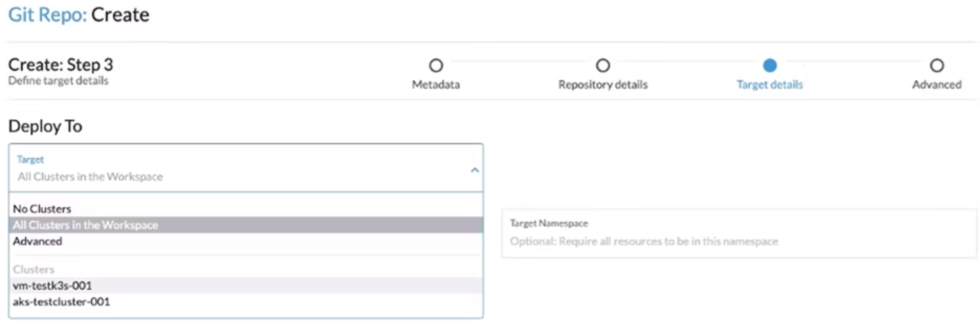Choose the aks-testcluster-001 cluster
This screenshot has height=332, width=980.
pyautogui.click(x=61, y=302)
